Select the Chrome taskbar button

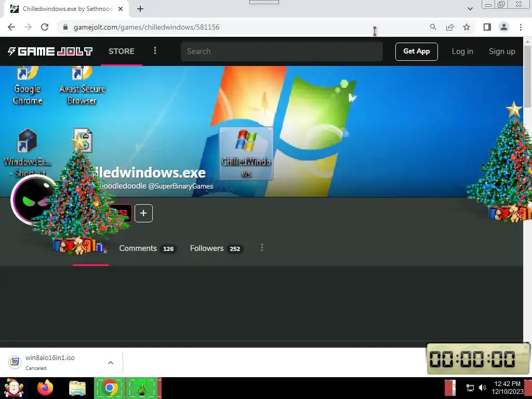110,388
